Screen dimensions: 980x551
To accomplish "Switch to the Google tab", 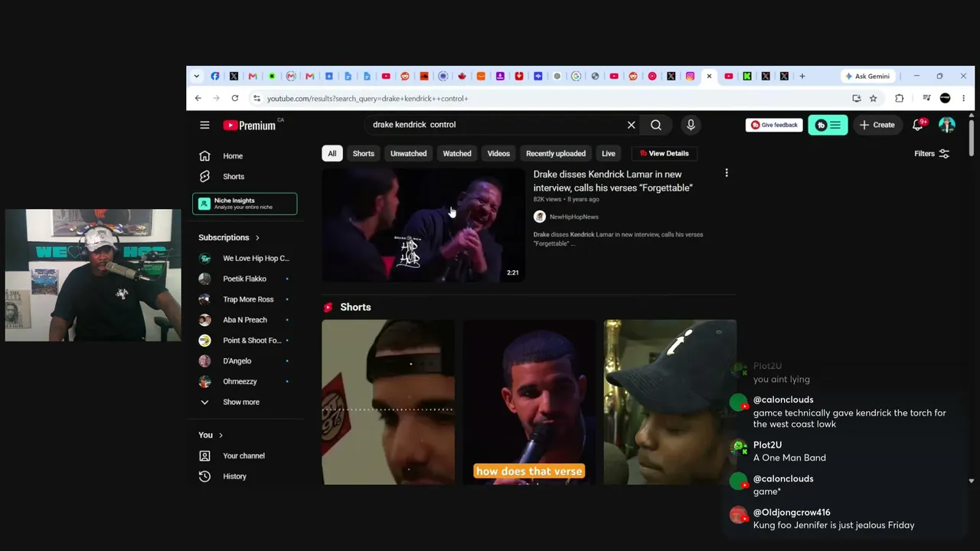I will click(576, 76).
